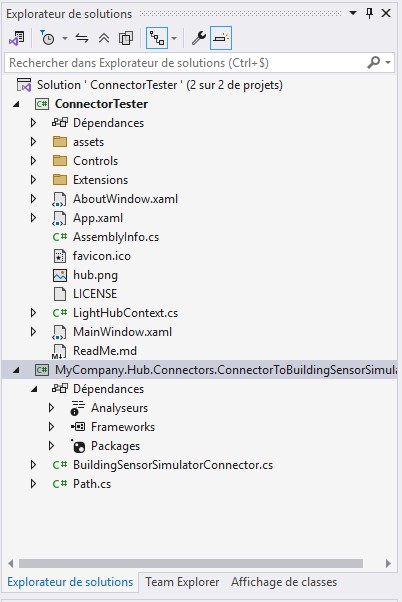Click the horizontal scrollbar right arrow
The image size is (402, 602).
[388, 563]
